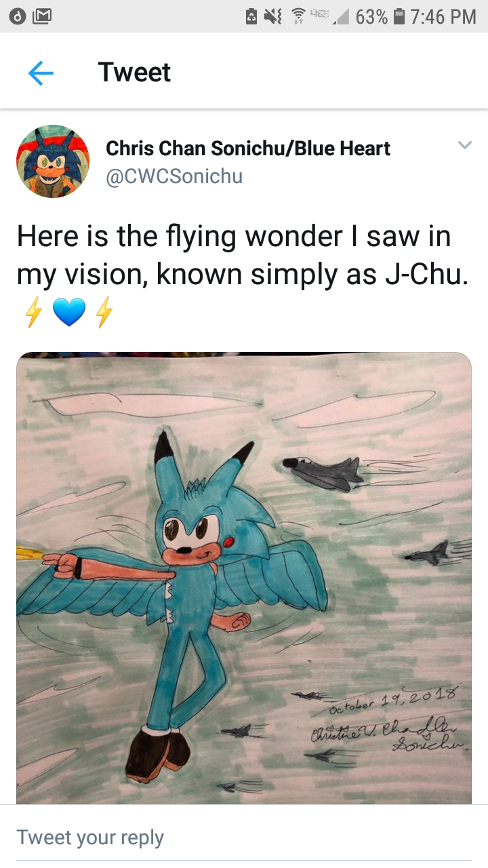The image size is (488, 868).
Task: Tap the 7:46 PM clock
Action: [x=444, y=16]
